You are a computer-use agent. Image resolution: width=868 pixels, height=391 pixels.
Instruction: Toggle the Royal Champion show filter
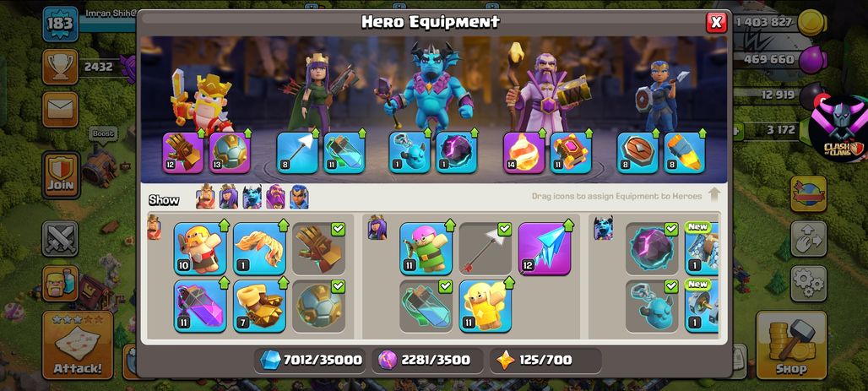pos(299,197)
